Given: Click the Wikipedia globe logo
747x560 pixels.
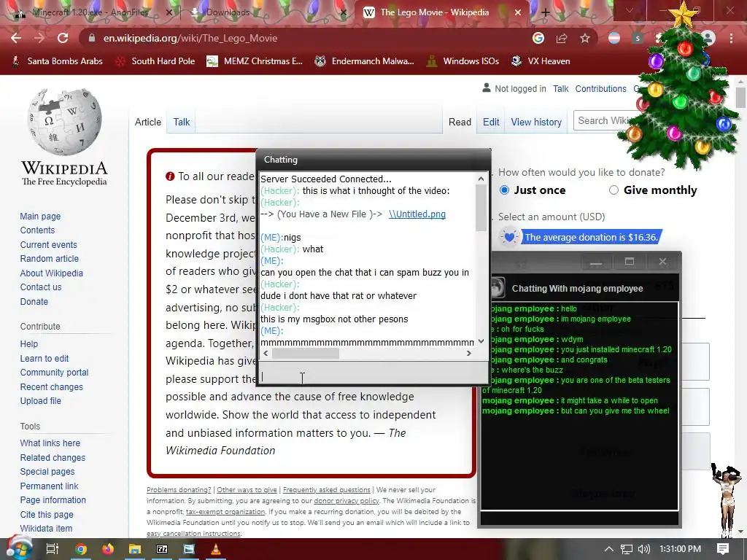Looking at the screenshot, I should (x=64, y=122).
